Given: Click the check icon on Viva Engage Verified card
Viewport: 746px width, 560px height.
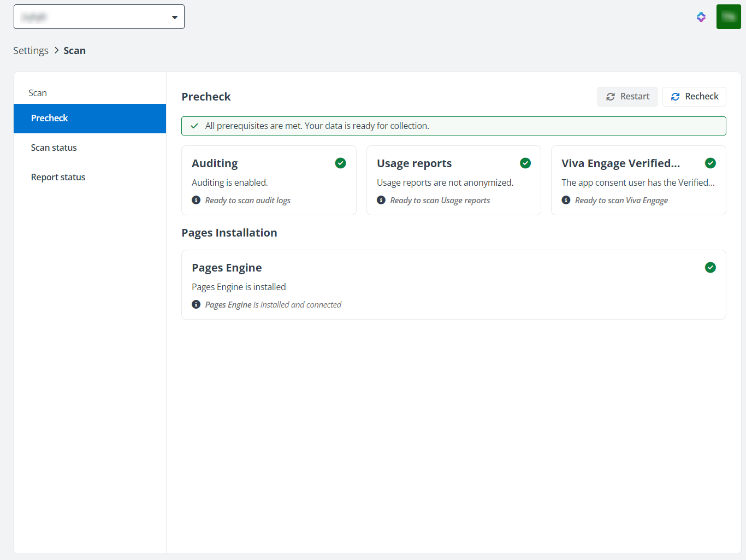Looking at the screenshot, I should [x=710, y=163].
